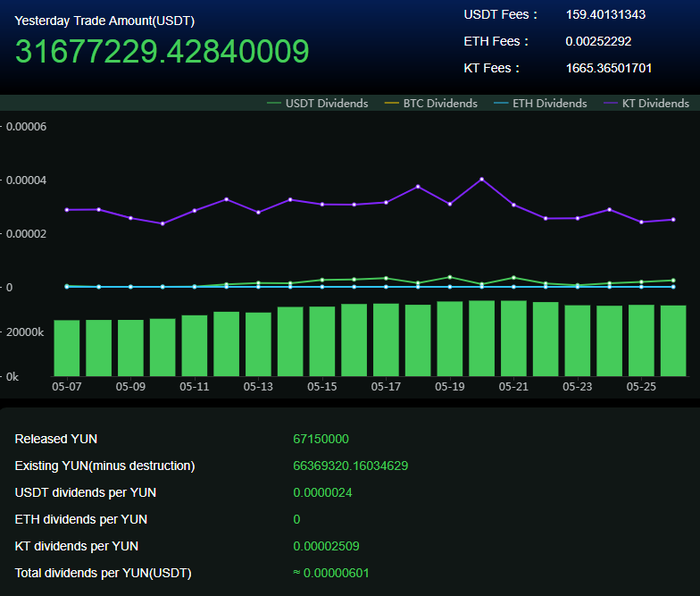Click the 05-18 KT Dividends data point
The height and width of the screenshot is (596, 700).
point(418,186)
